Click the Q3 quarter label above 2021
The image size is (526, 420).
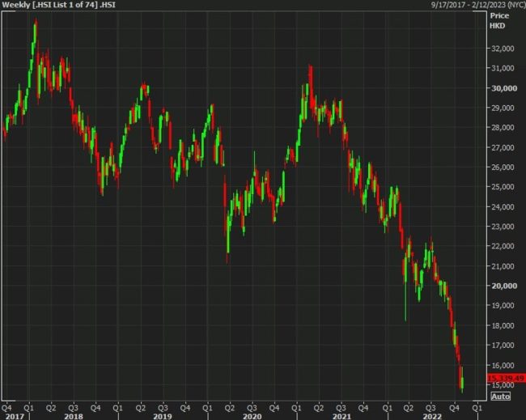click(x=341, y=408)
